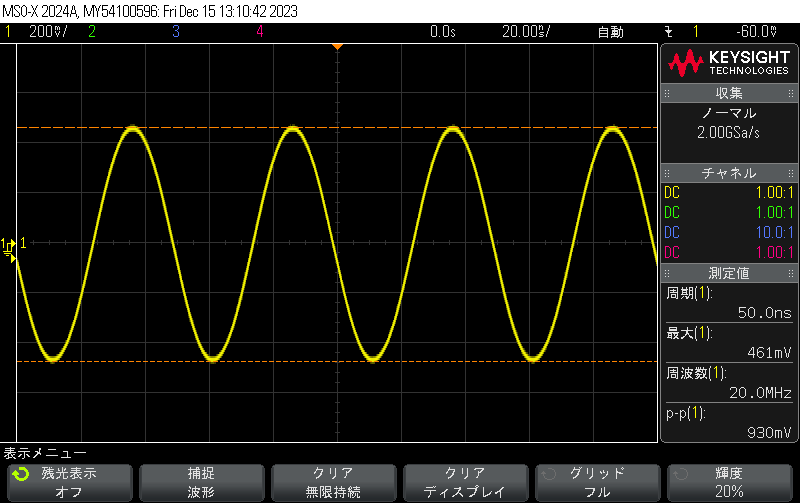The height and width of the screenshot is (503, 800).
Task: Open the 自動 trigger mode setting
Action: pos(609,32)
